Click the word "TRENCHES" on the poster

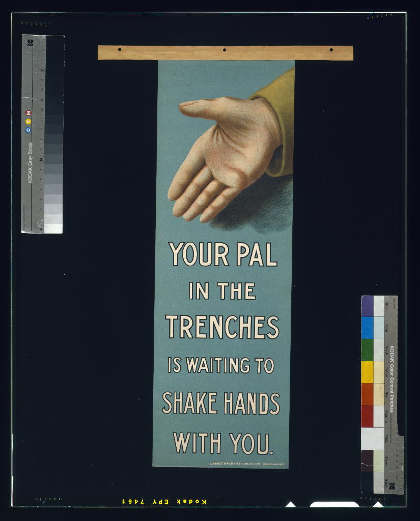click(x=222, y=327)
